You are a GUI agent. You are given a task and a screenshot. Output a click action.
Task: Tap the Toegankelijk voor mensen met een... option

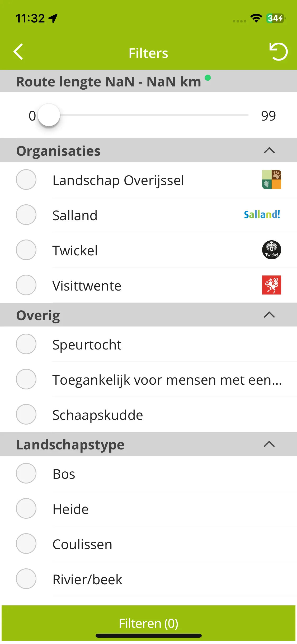click(148, 379)
